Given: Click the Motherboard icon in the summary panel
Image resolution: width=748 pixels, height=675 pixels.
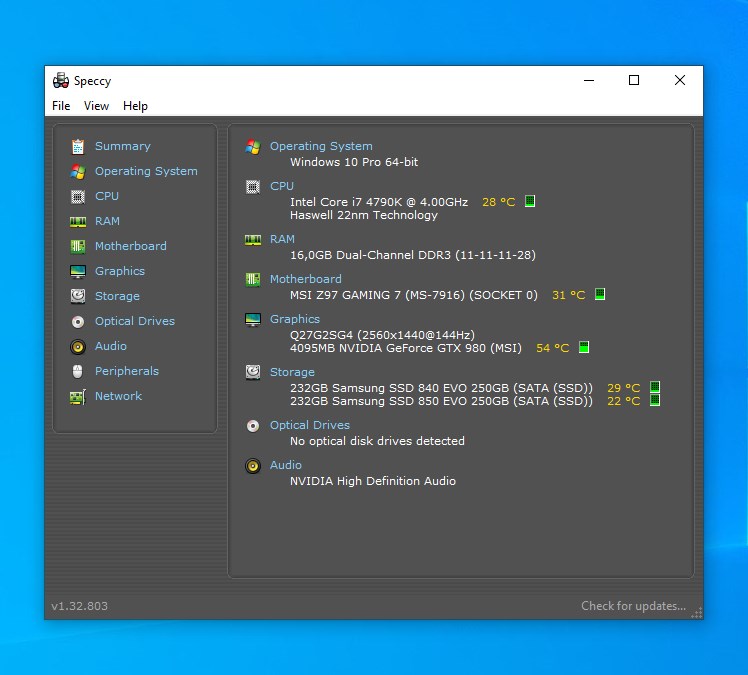Looking at the screenshot, I should (253, 280).
